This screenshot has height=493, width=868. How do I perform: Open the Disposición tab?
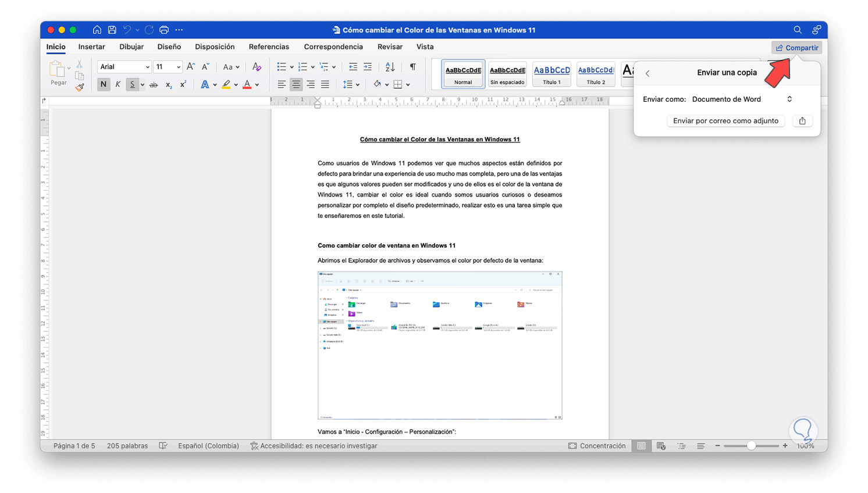215,47
